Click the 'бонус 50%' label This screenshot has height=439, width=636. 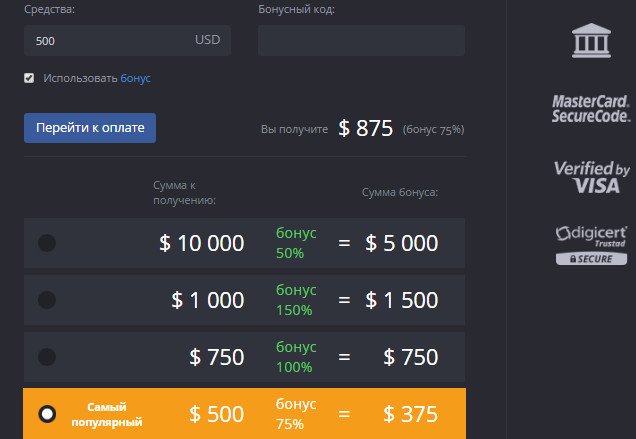pos(296,242)
